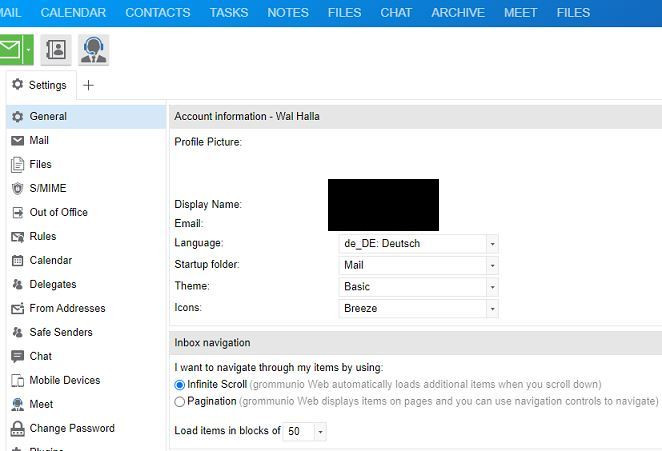
Task: Select the Settings tab
Action: (x=39, y=85)
